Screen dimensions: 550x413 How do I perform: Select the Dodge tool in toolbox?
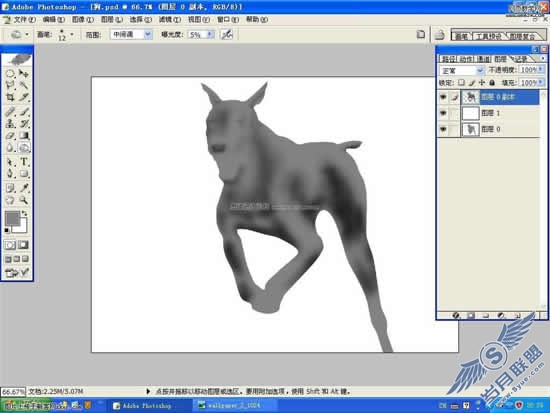tap(24, 147)
